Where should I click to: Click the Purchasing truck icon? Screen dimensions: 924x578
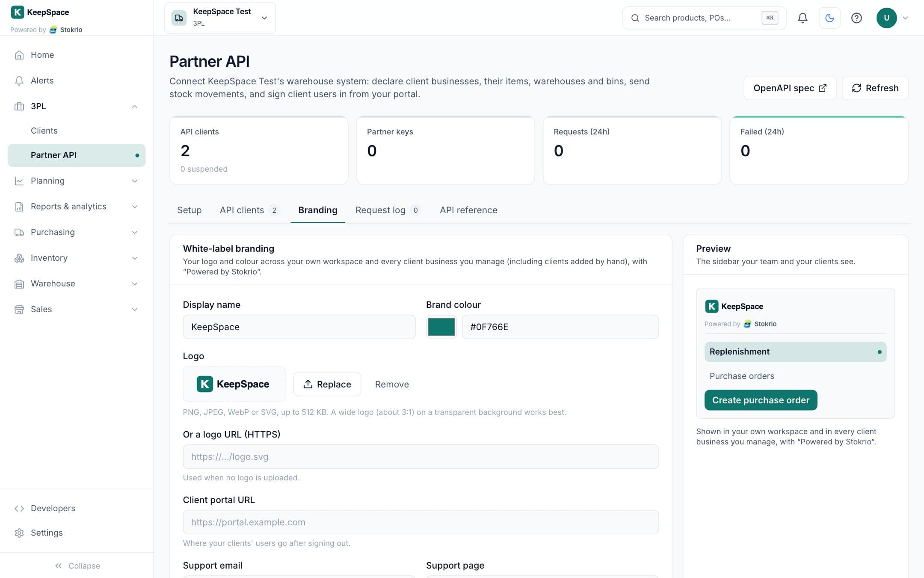[19, 232]
